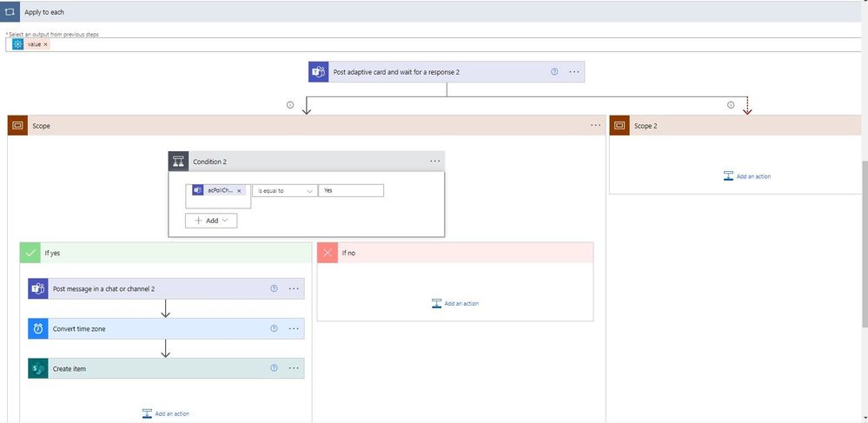Click run-after info icon above Scope
The height and width of the screenshot is (423, 868).
(x=290, y=105)
